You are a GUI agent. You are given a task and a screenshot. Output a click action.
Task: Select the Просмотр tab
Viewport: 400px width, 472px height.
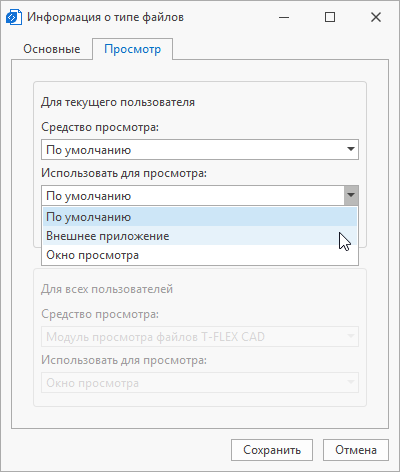pos(132,49)
